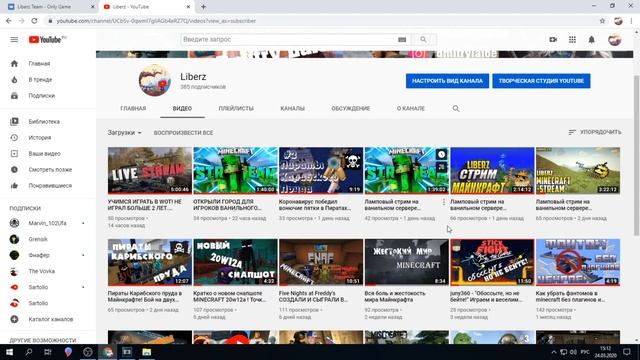Image resolution: width=640 pixels, height=360 pixels.
Task: Open three-dot menu of fourth video
Action: tap(444, 202)
